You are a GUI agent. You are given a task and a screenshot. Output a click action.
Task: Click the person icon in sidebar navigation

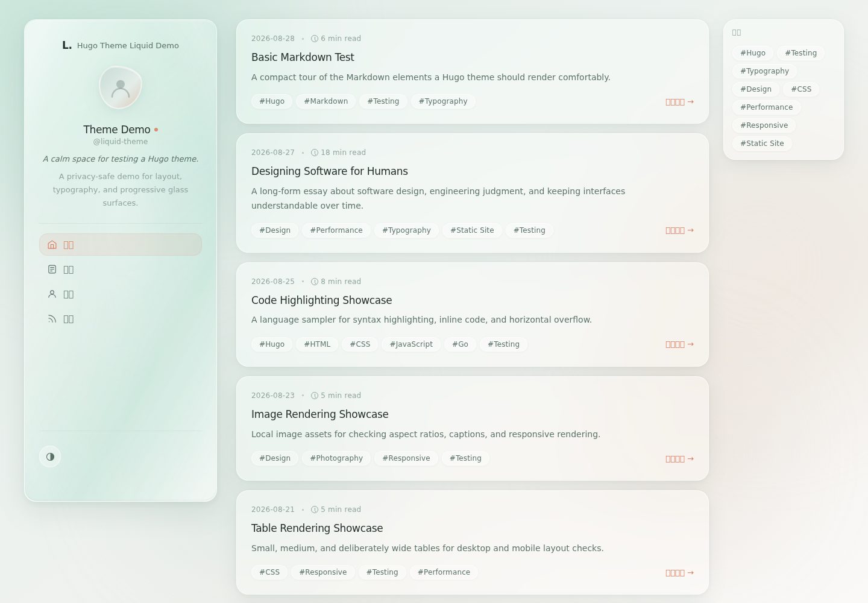(x=52, y=294)
